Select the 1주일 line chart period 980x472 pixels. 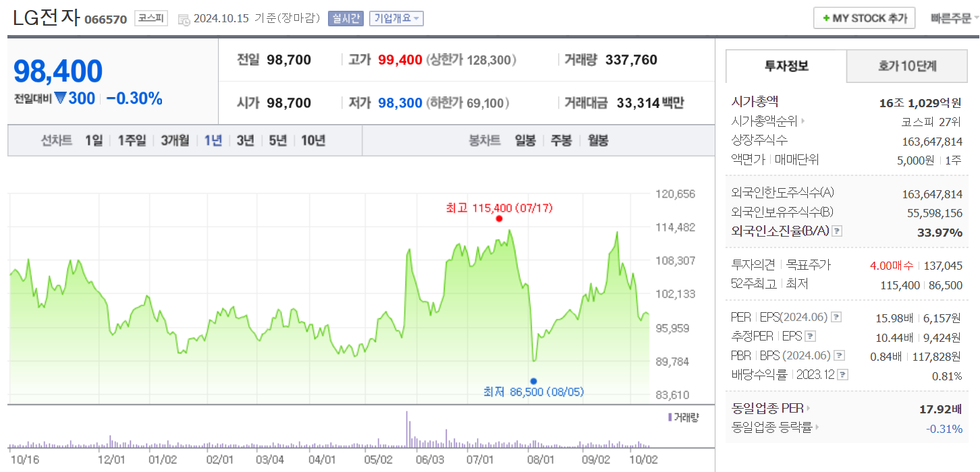click(x=132, y=141)
